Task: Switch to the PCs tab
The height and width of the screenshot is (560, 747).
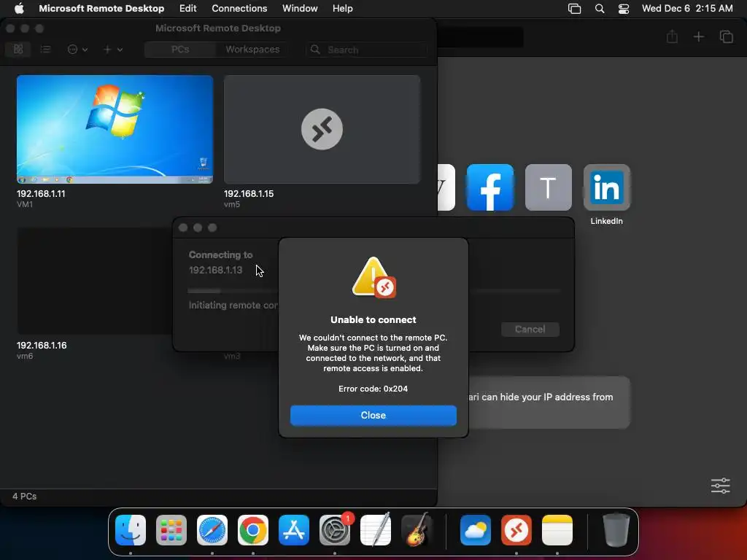Action: [x=180, y=50]
